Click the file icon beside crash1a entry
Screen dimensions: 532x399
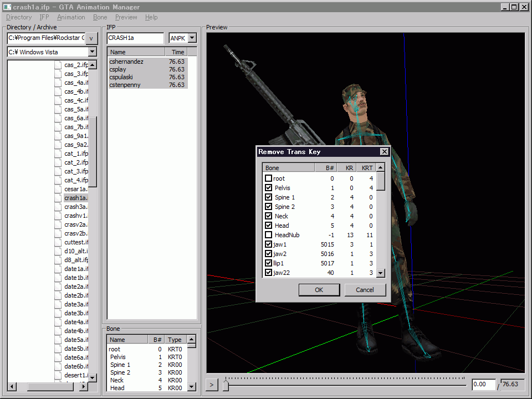pos(58,198)
